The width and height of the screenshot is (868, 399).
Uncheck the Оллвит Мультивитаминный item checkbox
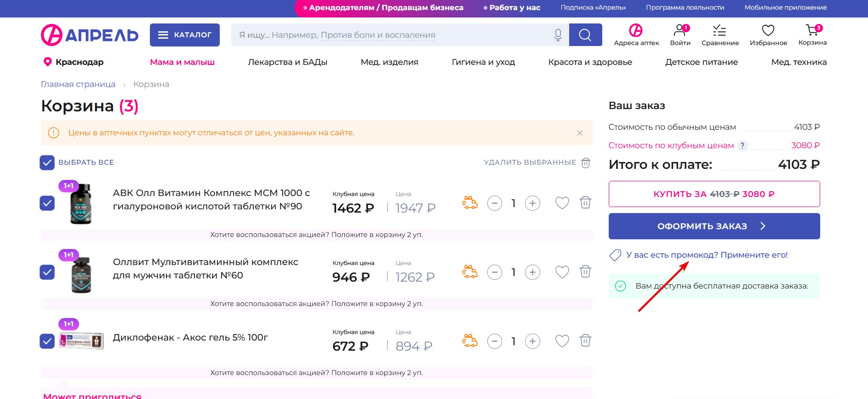[x=47, y=272]
